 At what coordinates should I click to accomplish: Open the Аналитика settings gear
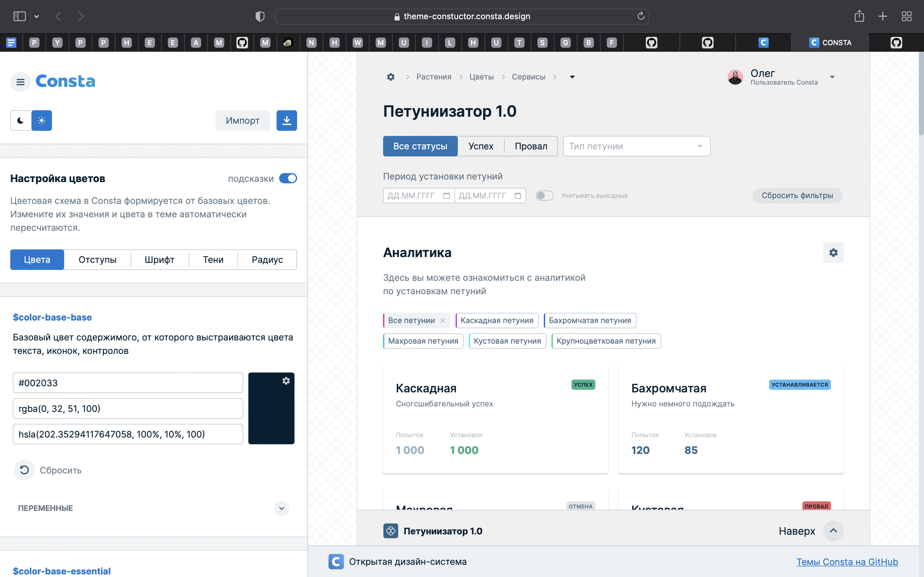pos(834,252)
